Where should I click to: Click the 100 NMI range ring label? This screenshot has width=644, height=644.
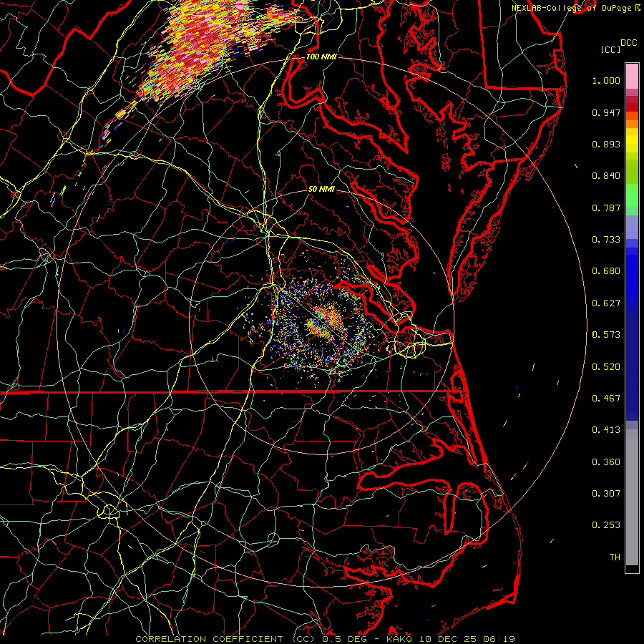(x=321, y=57)
